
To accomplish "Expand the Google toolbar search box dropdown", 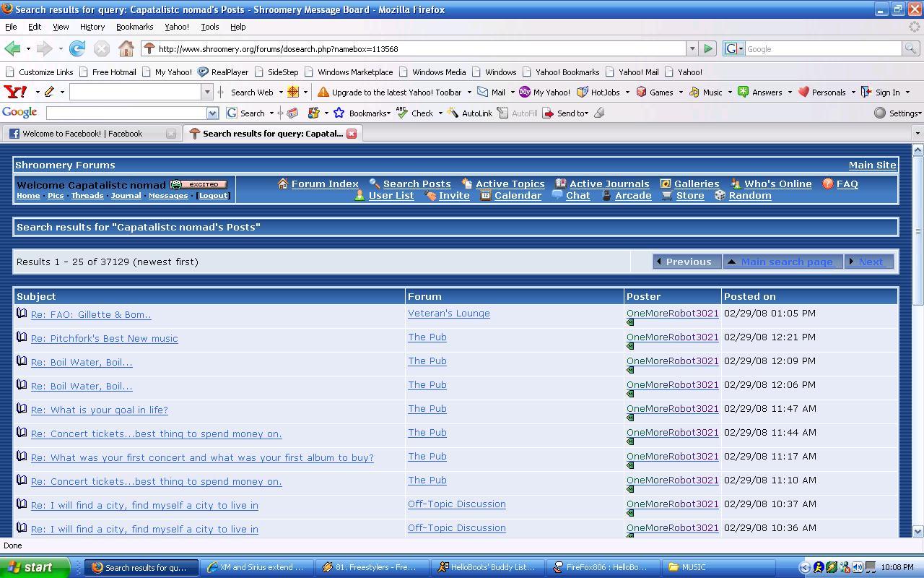I will 212,113.
